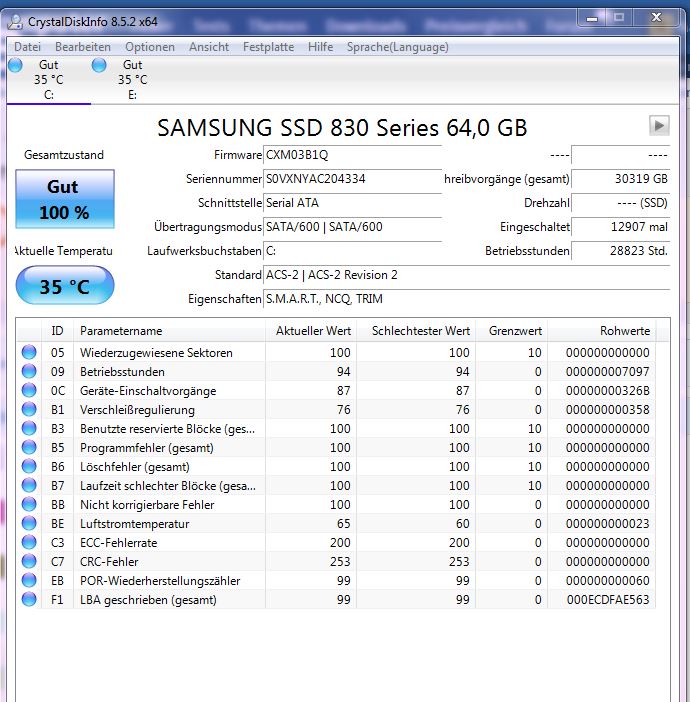
Task: Open the Festplatte menu
Action: tap(269, 47)
